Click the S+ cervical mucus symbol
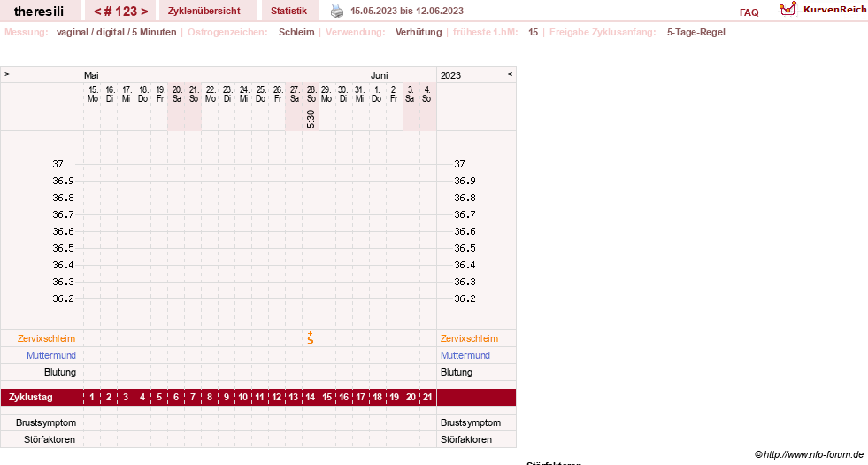868x465 pixels. (311, 337)
